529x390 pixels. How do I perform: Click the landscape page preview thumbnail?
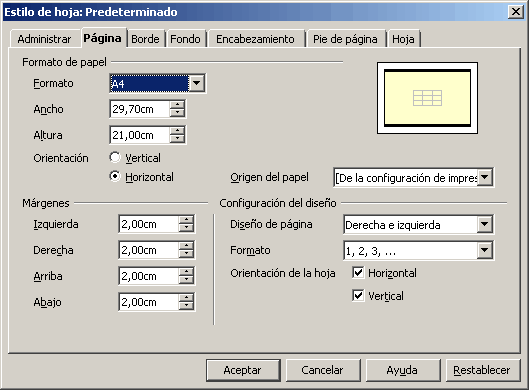click(427, 98)
